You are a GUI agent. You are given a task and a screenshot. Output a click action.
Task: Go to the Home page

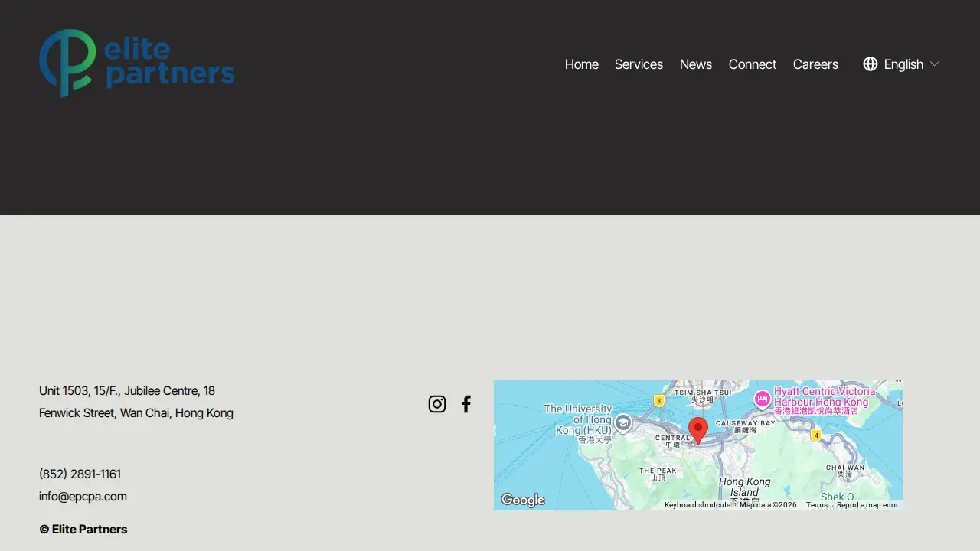pos(582,64)
